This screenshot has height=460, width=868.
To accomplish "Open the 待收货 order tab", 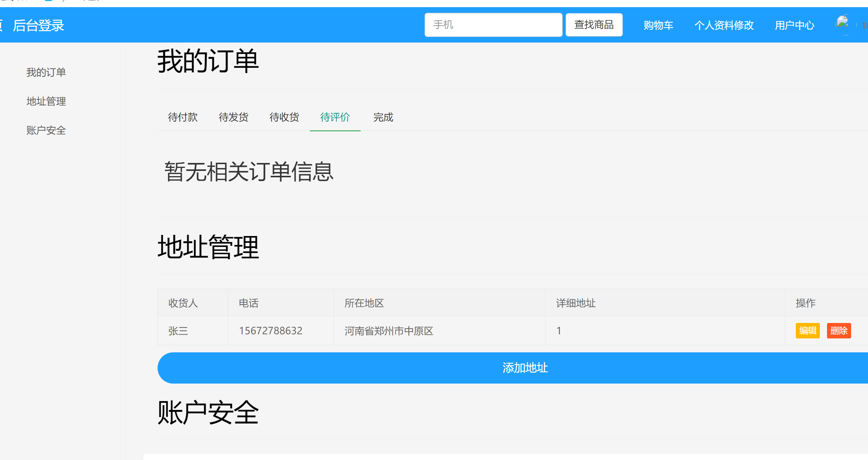I will [284, 117].
